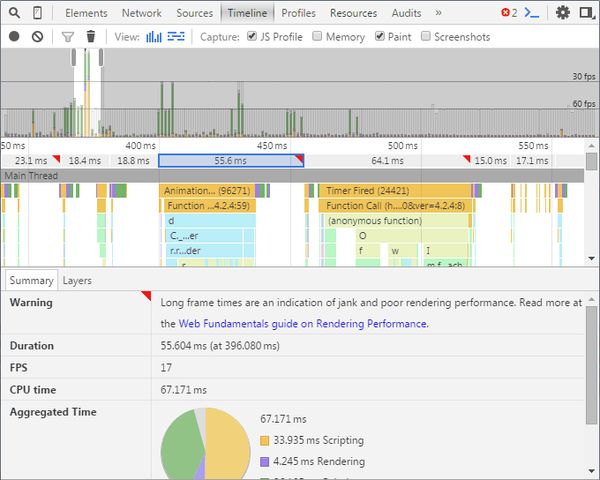The height and width of the screenshot is (480, 600).
Task: Click the yellow Scripting legend swatch
Action: (264, 441)
